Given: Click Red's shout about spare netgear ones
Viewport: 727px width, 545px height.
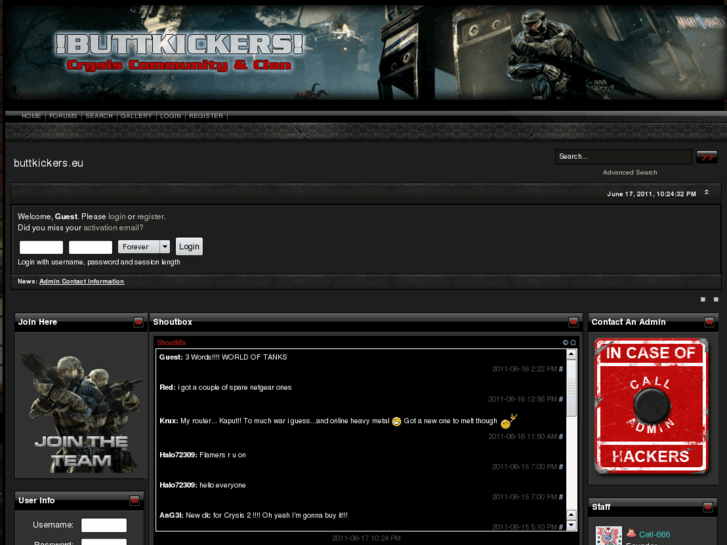Looking at the screenshot, I should [234, 387].
